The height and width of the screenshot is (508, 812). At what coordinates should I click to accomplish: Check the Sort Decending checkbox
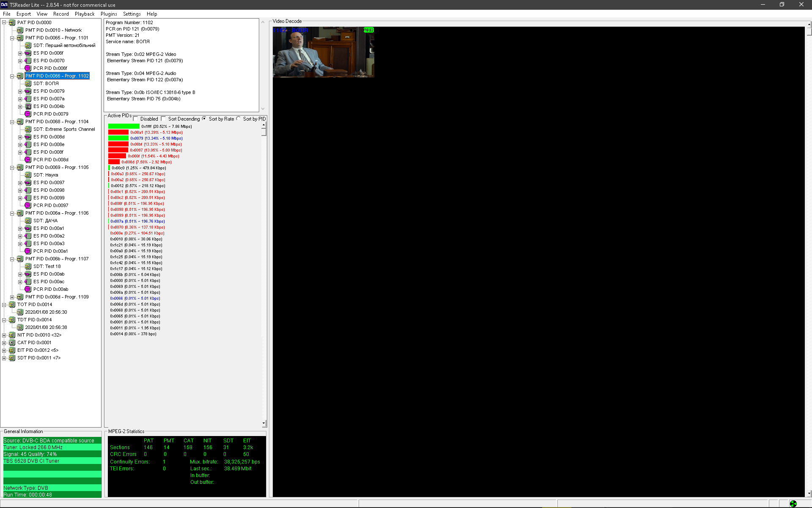click(164, 119)
